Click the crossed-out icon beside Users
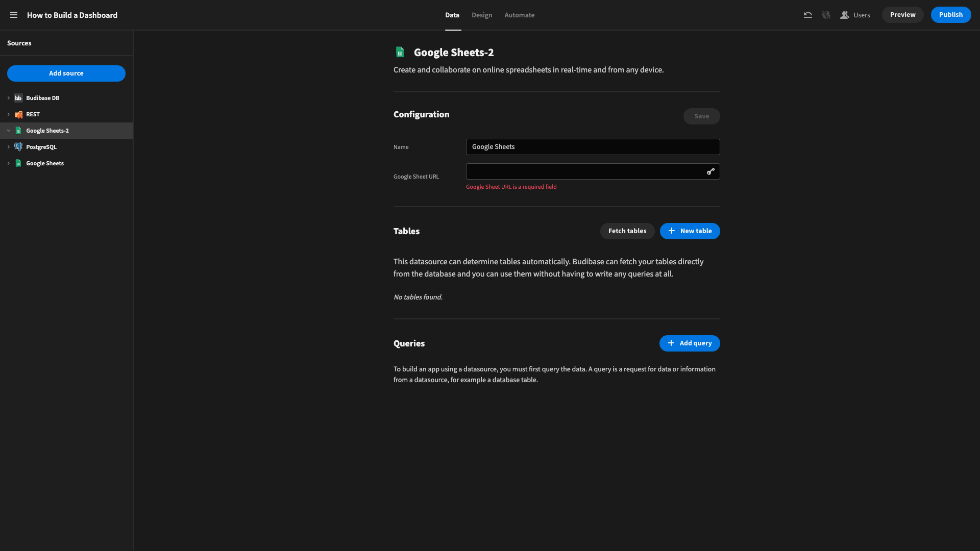980x551 pixels. click(826, 15)
